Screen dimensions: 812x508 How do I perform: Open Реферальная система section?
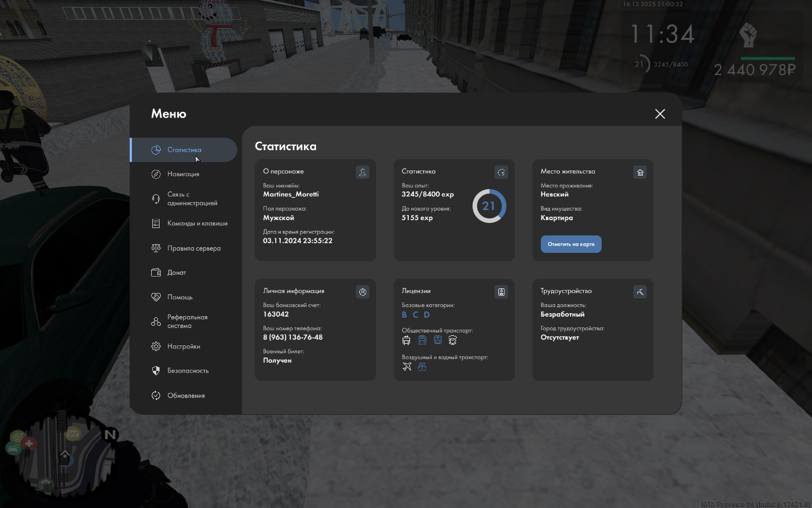[x=184, y=322]
